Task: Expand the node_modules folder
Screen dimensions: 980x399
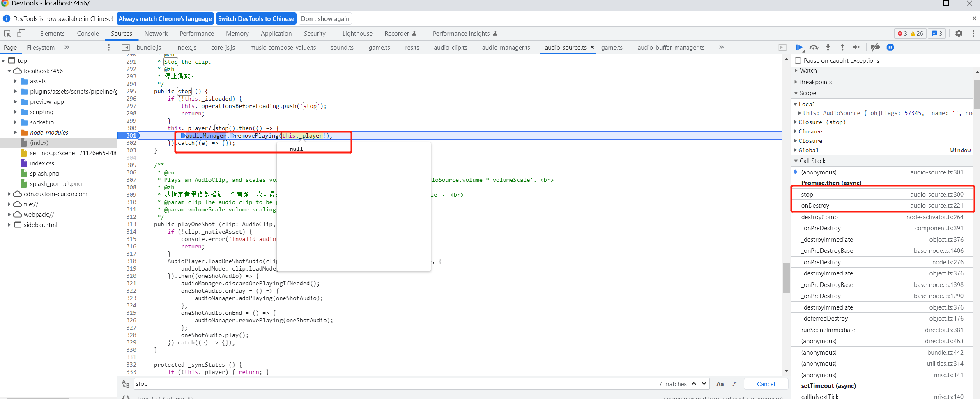Action: point(15,132)
